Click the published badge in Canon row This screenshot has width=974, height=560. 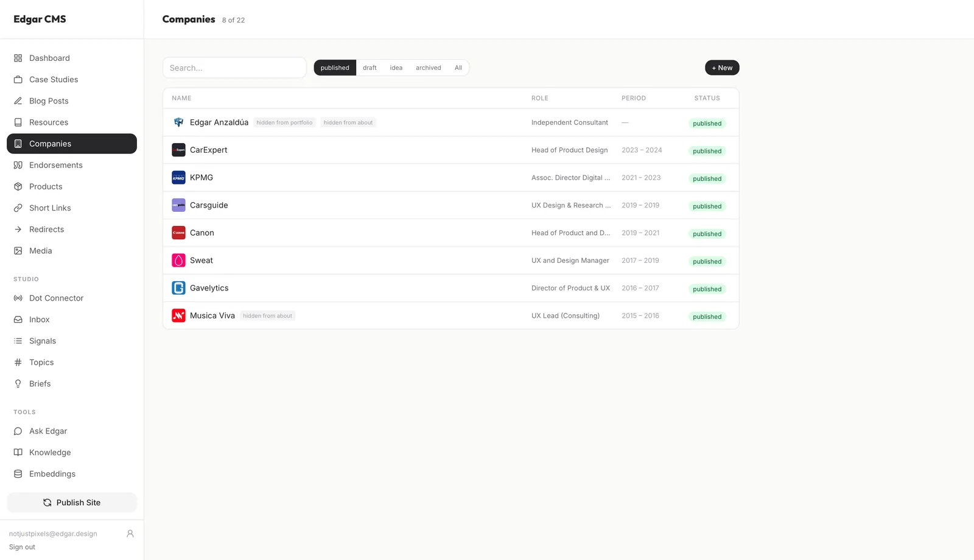pyautogui.click(x=707, y=234)
